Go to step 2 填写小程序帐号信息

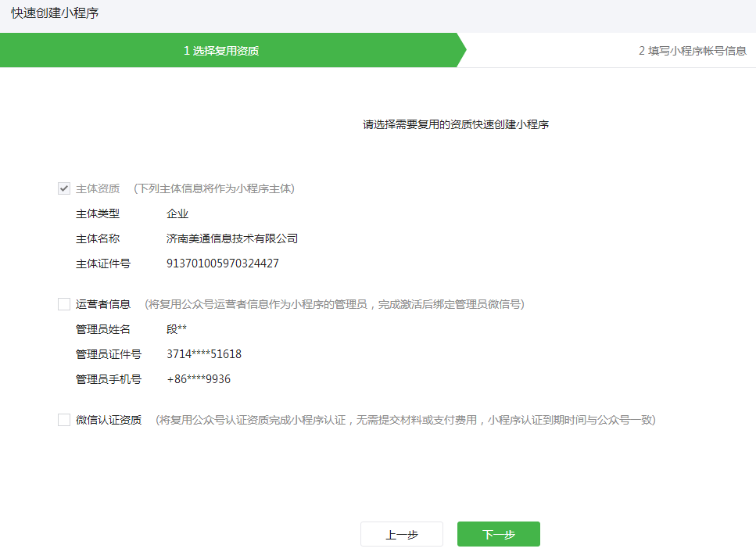click(x=692, y=51)
